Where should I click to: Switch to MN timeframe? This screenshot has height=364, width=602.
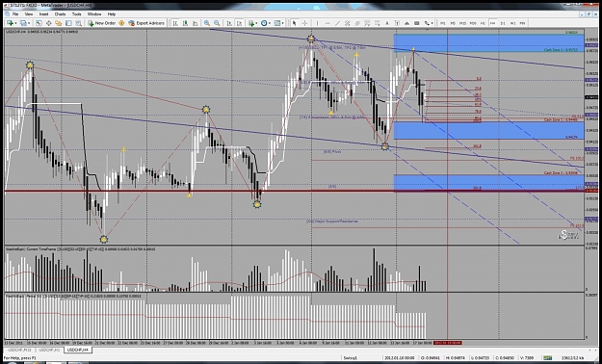point(522,23)
